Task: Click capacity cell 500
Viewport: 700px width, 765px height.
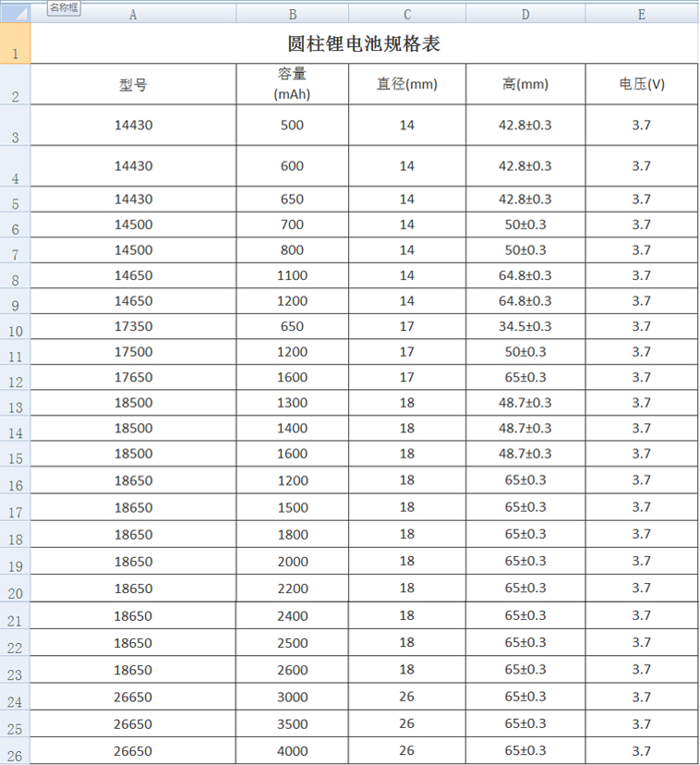Action: (292, 125)
